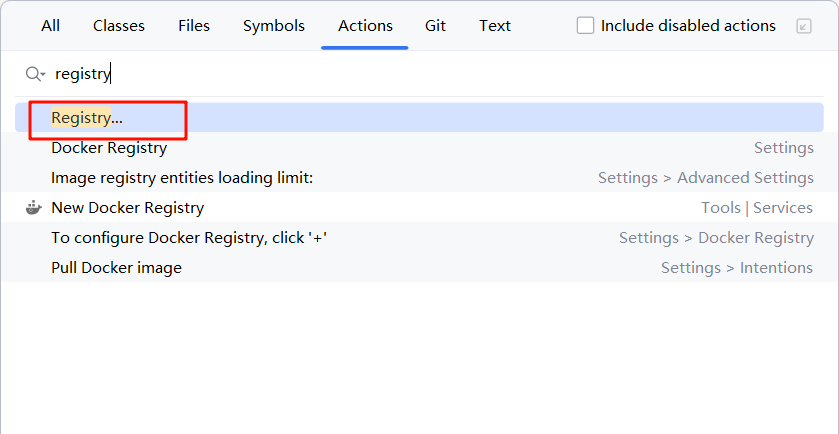
Task: Open the Registry... action
Action: [87, 118]
